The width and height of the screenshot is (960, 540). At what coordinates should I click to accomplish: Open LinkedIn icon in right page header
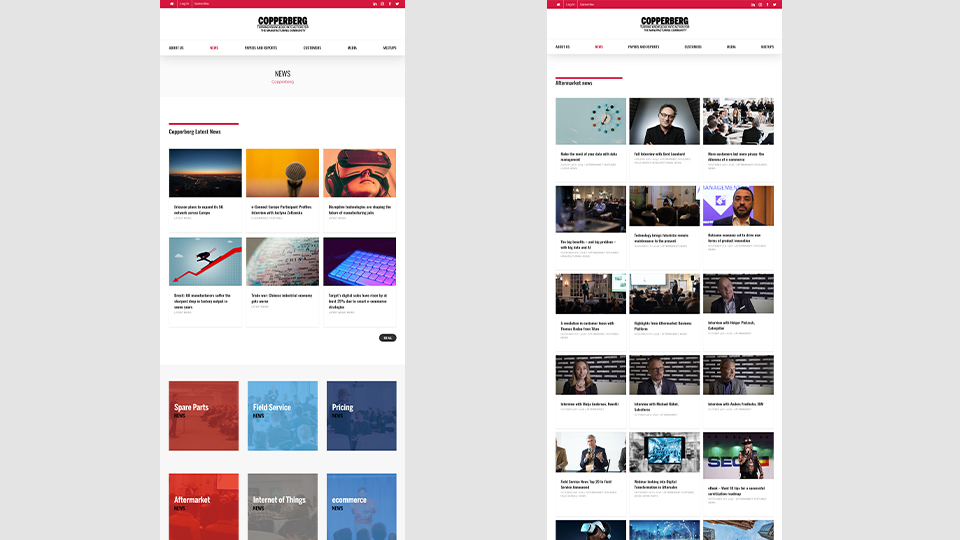(753, 4)
